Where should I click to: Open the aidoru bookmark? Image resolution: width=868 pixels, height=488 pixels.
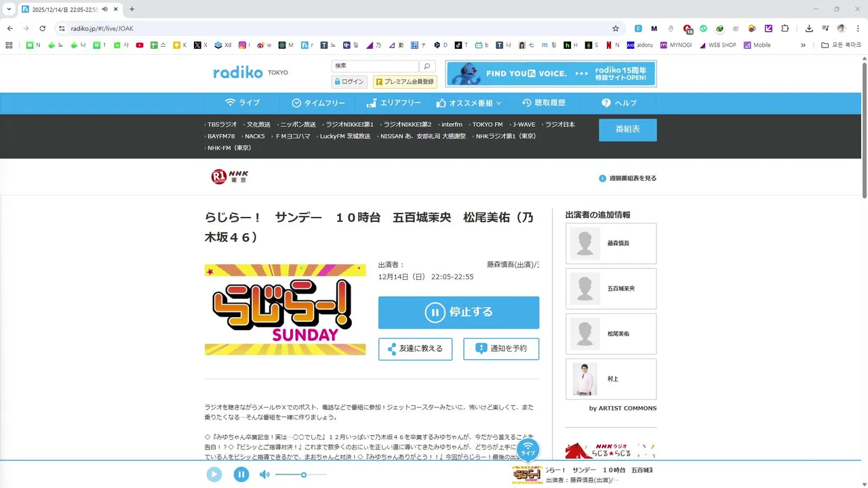click(x=639, y=45)
